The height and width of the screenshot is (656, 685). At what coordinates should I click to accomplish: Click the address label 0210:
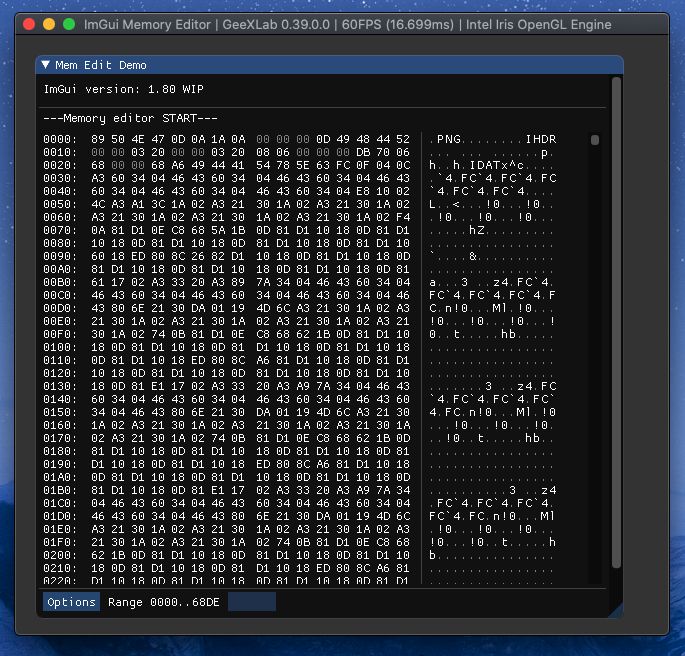pyautogui.click(x=60, y=568)
